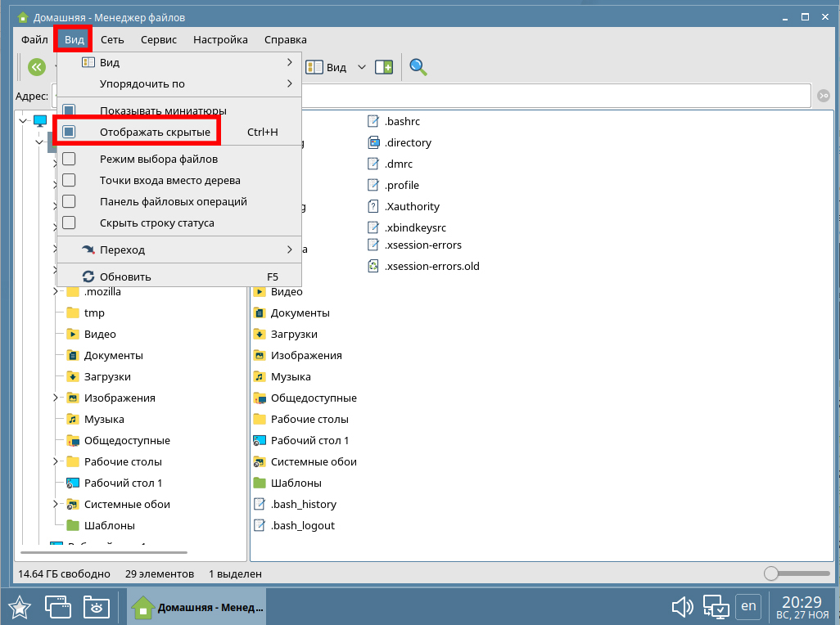This screenshot has height=625, width=840.
Task: Select the .bashrc file
Action: click(401, 121)
